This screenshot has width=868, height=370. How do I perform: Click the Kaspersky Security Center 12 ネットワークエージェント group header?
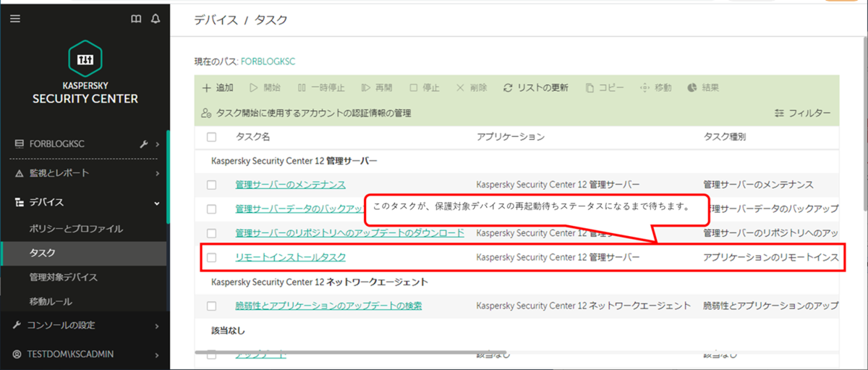coord(319,281)
